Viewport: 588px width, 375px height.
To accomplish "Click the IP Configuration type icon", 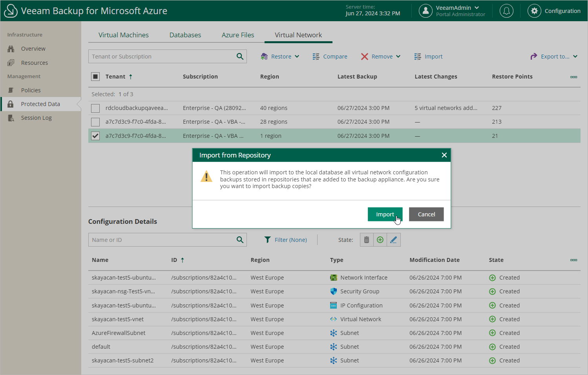I will pos(334,305).
